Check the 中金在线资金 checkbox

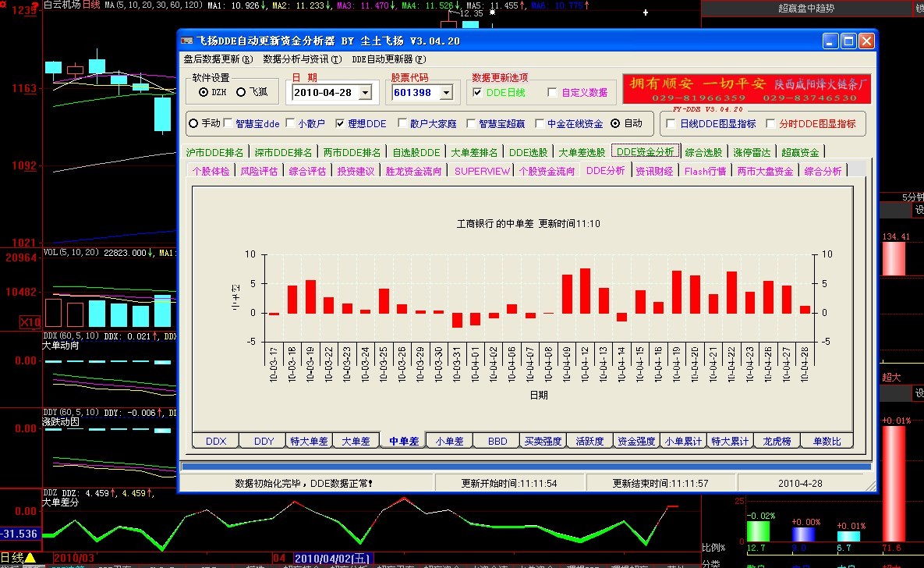click(x=540, y=123)
